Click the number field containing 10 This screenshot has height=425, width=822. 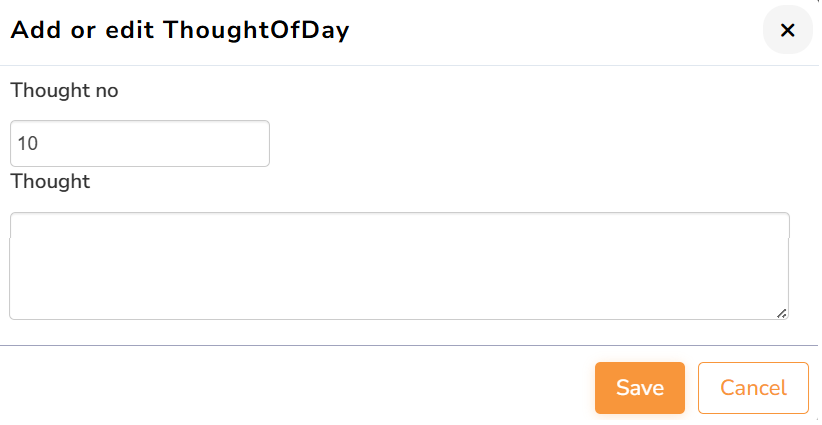click(140, 144)
